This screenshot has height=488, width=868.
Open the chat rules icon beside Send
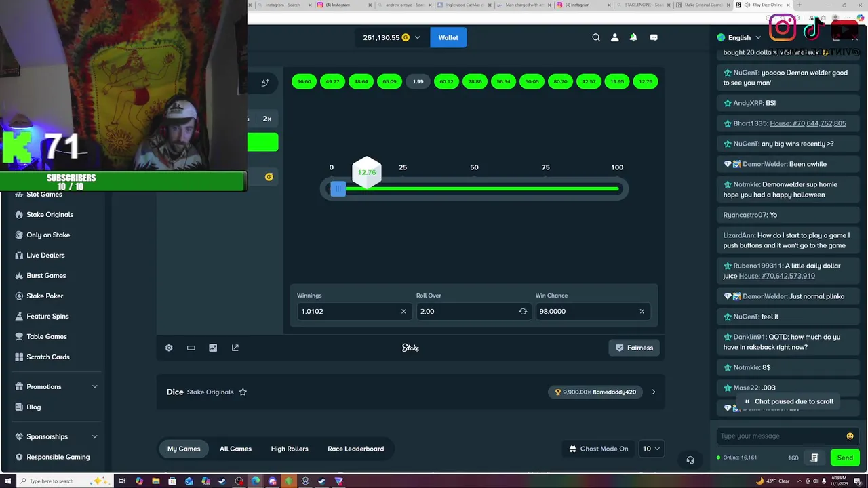point(814,457)
